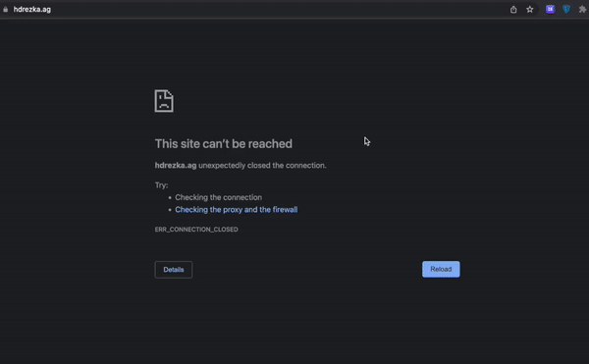
Task: Reload the page with Reload button
Action: (x=441, y=269)
